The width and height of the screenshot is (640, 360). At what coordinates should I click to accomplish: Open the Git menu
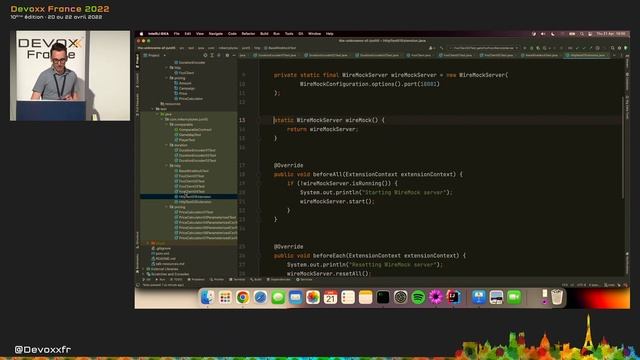tap(300, 34)
